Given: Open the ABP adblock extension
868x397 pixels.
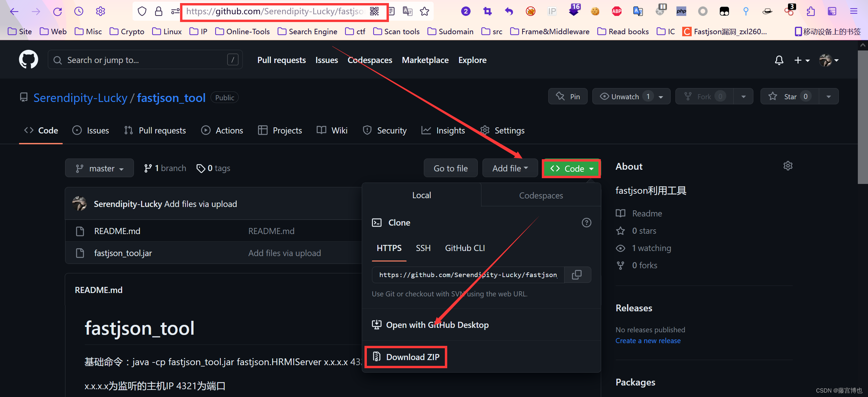Looking at the screenshot, I should pyautogui.click(x=616, y=12).
